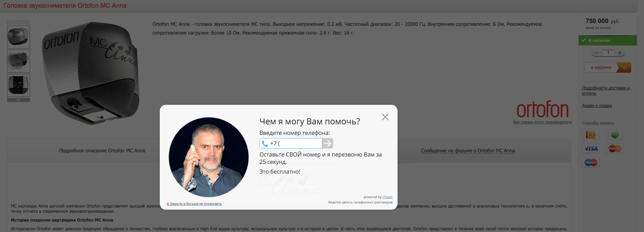The width and height of the screenshot is (644, 232).
Task: Open 'Подробное описание Ortofon MC Anna' tab
Action: click(x=102, y=151)
